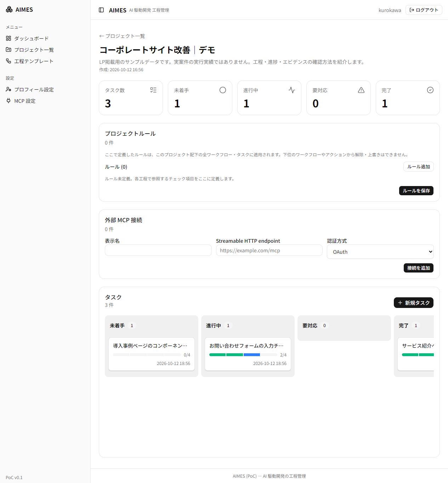This screenshot has height=483, width=448.
Task: Click the ルールを保存 button
Action: [x=416, y=191]
